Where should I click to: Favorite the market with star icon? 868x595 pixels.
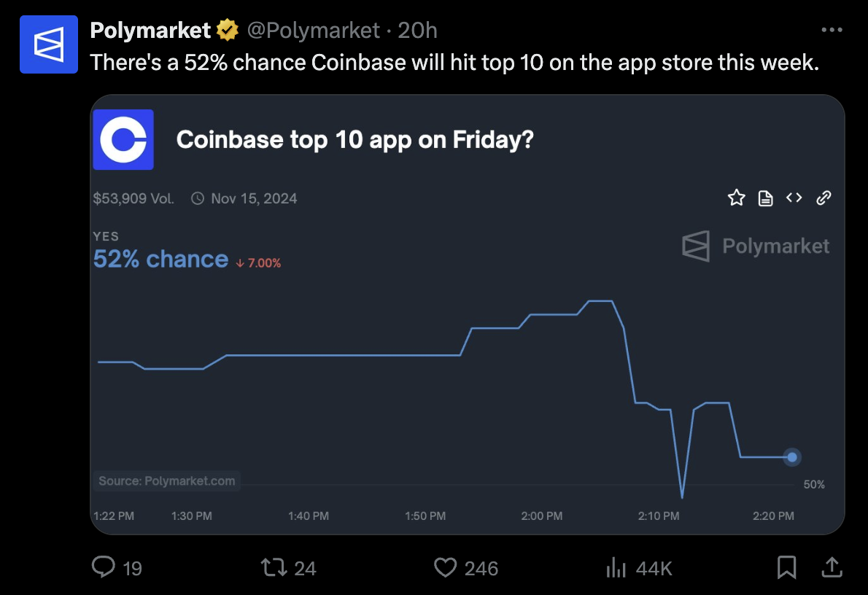736,198
